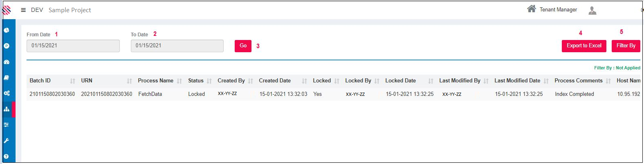Open the dashboard gauge sidebar icon
The image size is (644, 164).
click(7, 62)
